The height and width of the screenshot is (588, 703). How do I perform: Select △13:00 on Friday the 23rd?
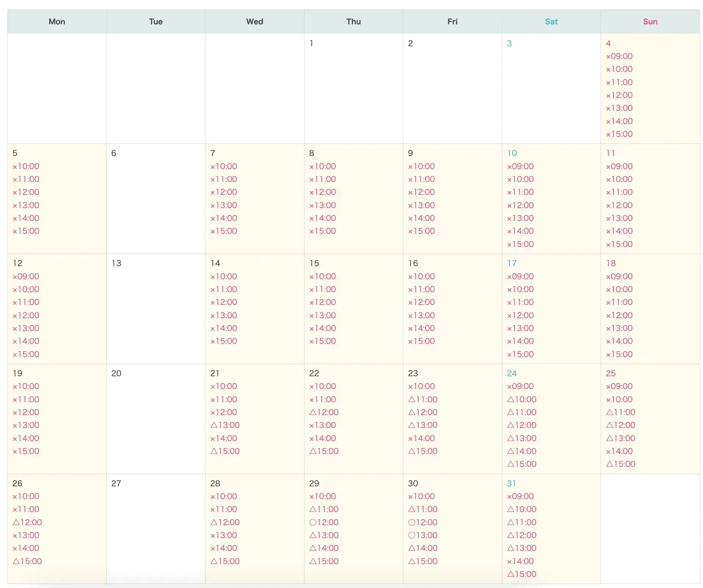[x=423, y=425]
